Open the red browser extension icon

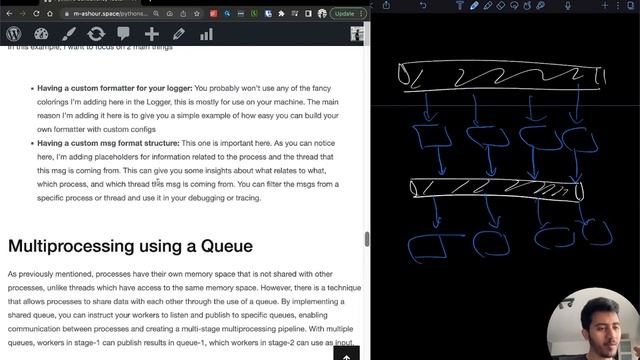click(213, 13)
